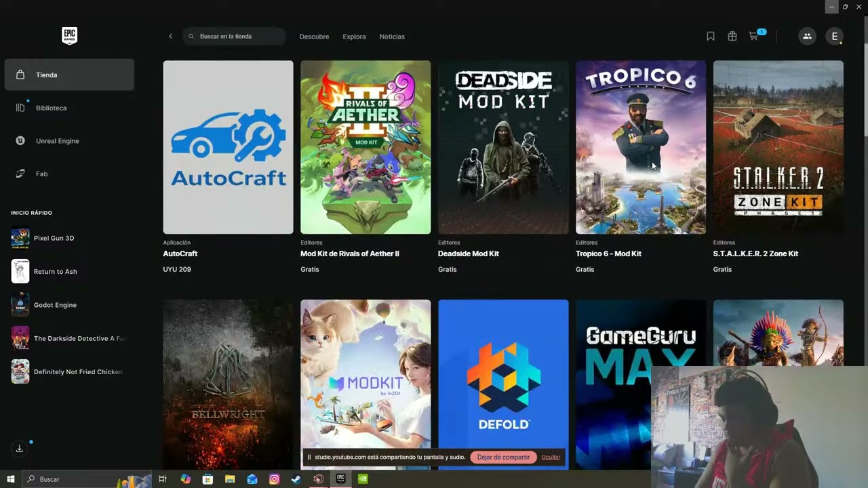Open the Defold cover image
868x488 pixels.
pyautogui.click(x=503, y=374)
